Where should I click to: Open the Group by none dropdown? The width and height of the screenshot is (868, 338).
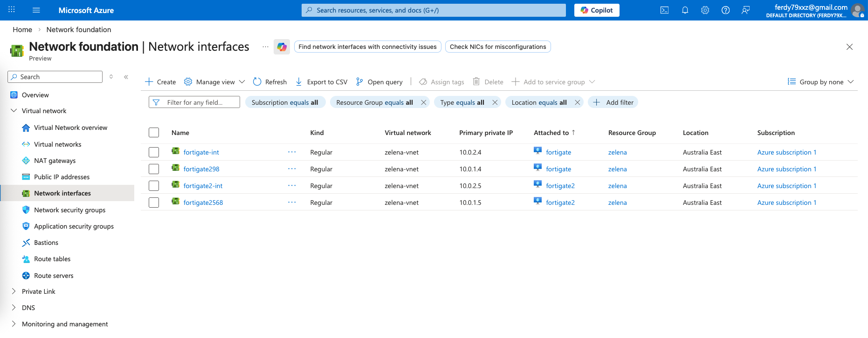(x=820, y=82)
